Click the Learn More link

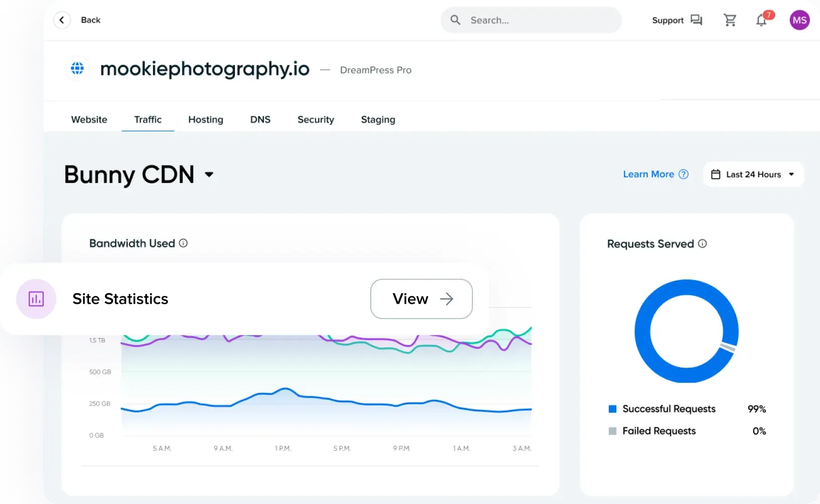pos(648,174)
